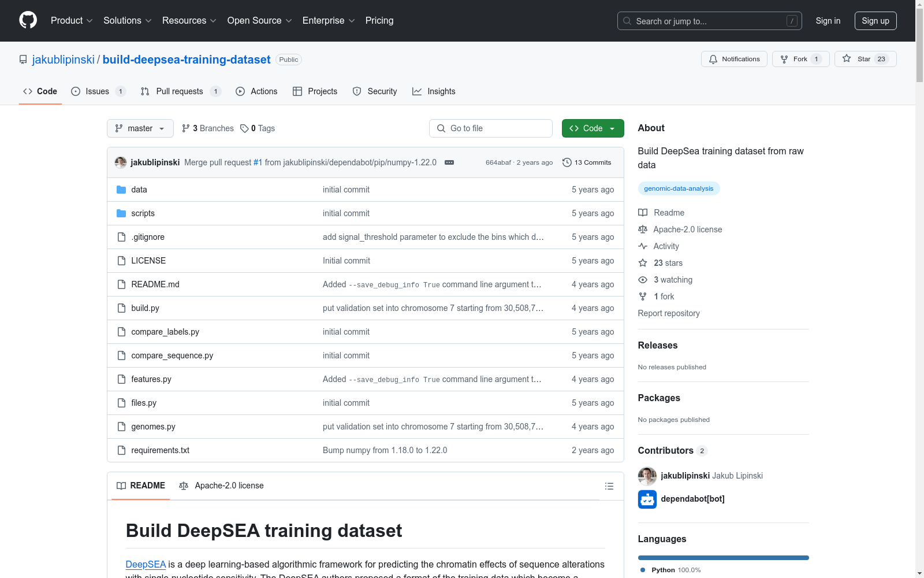This screenshot has width=924, height=578.
Task: Switch to Issues tab
Action: click(x=98, y=91)
